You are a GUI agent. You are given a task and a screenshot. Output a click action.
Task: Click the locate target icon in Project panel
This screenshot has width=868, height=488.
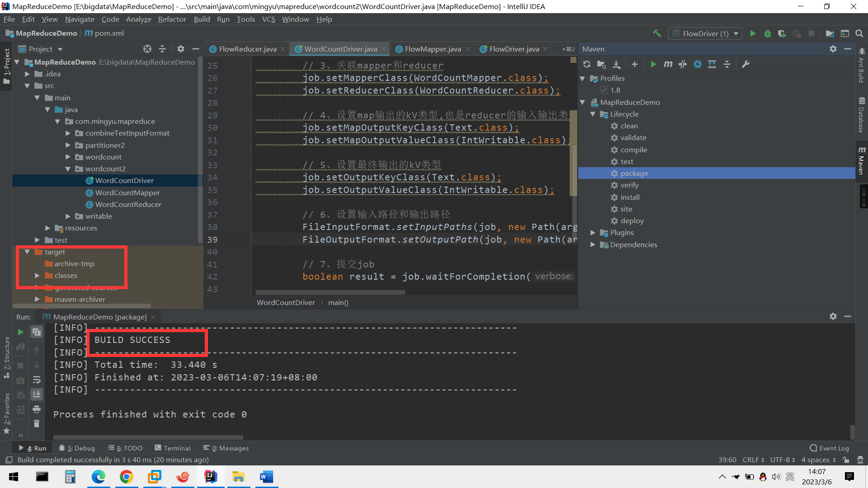click(147, 49)
